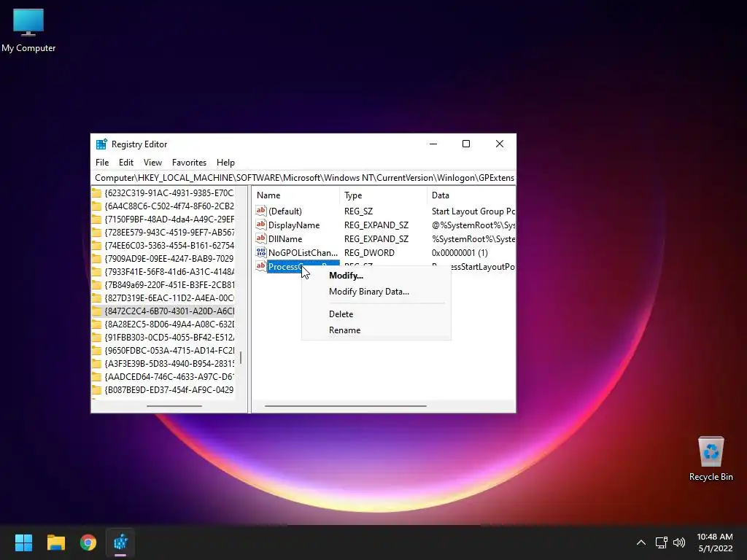The height and width of the screenshot is (560, 747).
Task: Minimize the Registry Editor window
Action: pos(433,144)
